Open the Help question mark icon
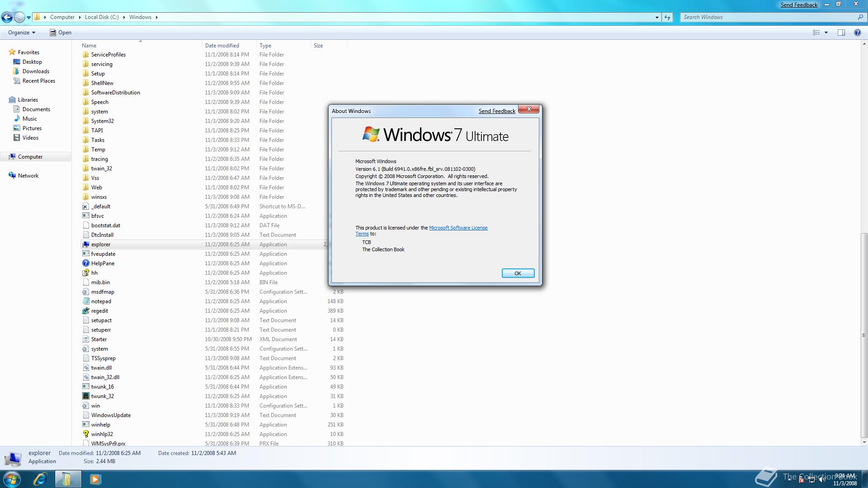The width and height of the screenshot is (868, 488). point(857,33)
